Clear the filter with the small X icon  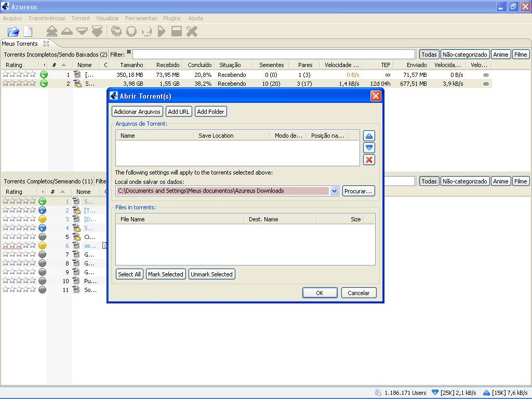[x=129, y=52]
